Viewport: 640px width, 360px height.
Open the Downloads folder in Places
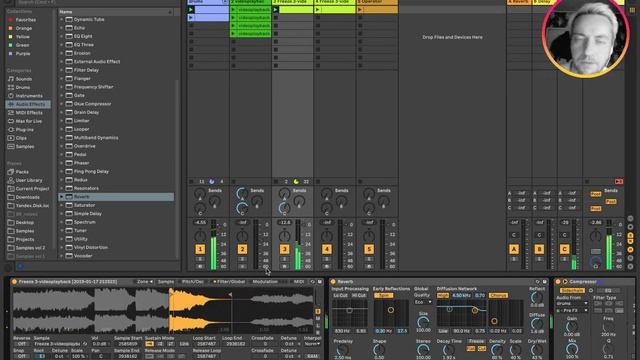[27, 197]
